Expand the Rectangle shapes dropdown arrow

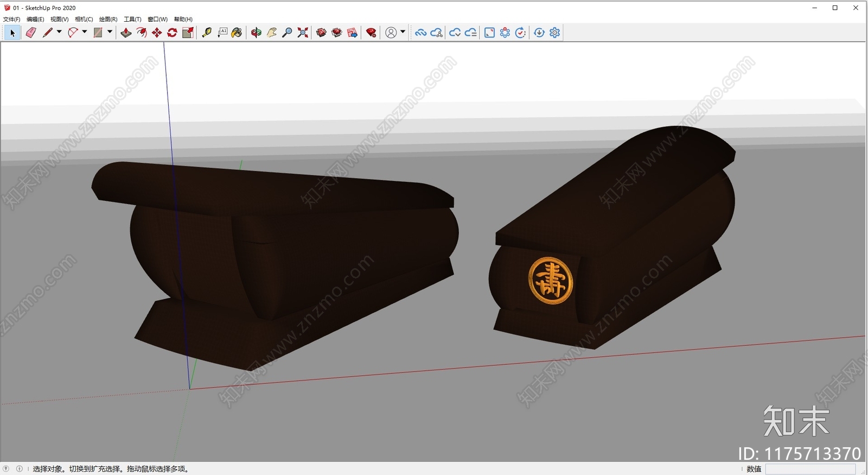(x=110, y=33)
